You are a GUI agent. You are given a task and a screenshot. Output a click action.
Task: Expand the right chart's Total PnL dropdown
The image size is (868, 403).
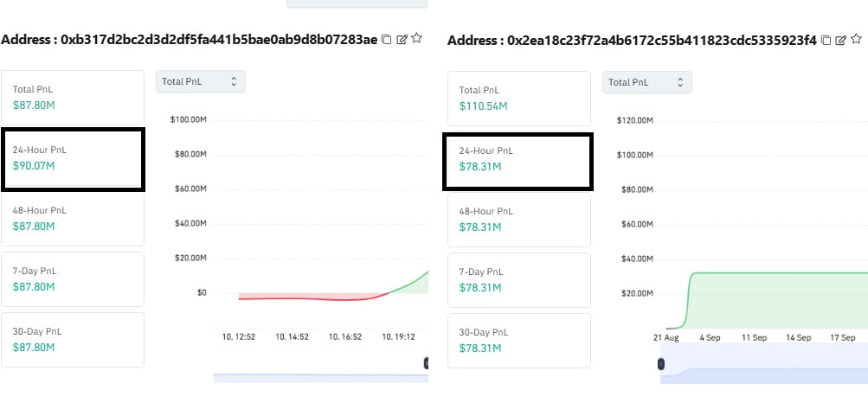tap(646, 82)
